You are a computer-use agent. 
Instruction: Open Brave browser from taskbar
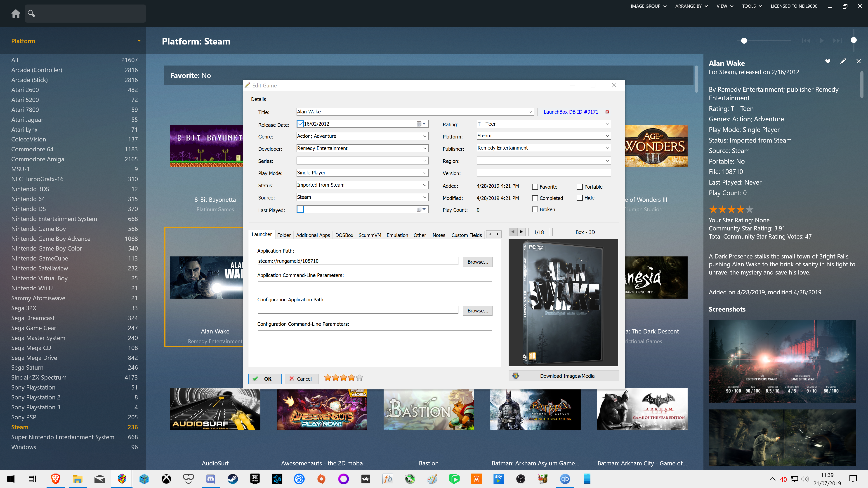pyautogui.click(x=55, y=479)
